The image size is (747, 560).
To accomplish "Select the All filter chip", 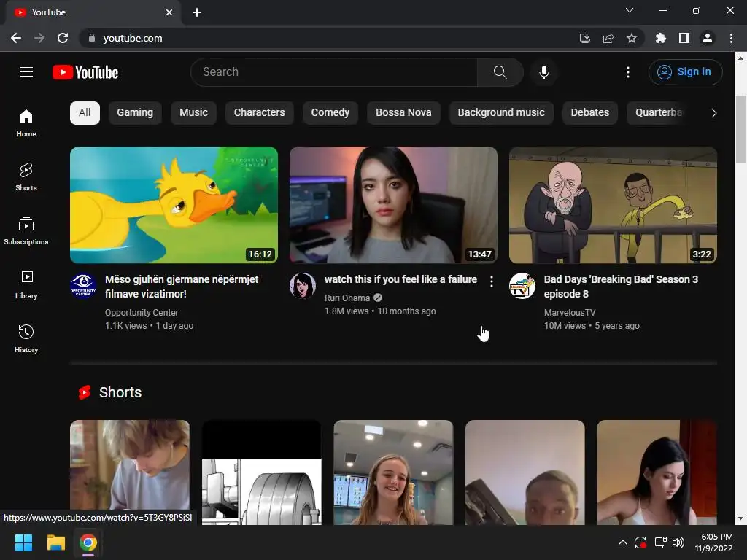I will (x=85, y=113).
